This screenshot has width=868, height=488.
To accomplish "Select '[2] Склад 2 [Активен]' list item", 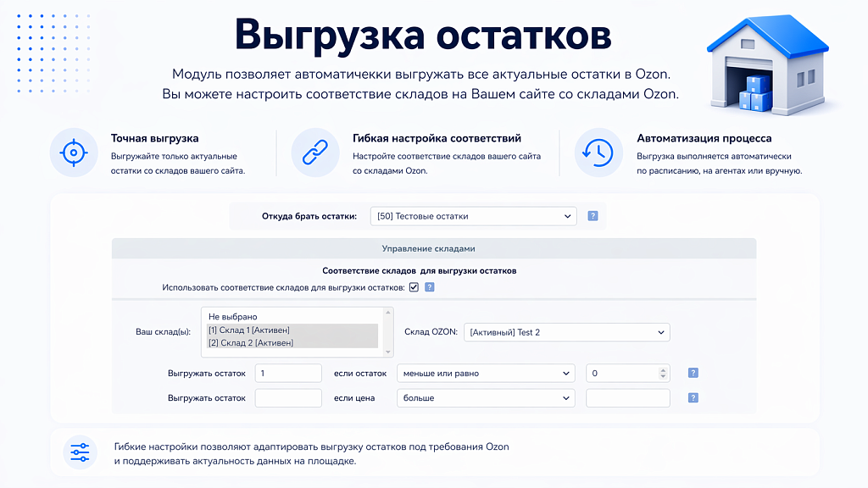I will click(292, 343).
